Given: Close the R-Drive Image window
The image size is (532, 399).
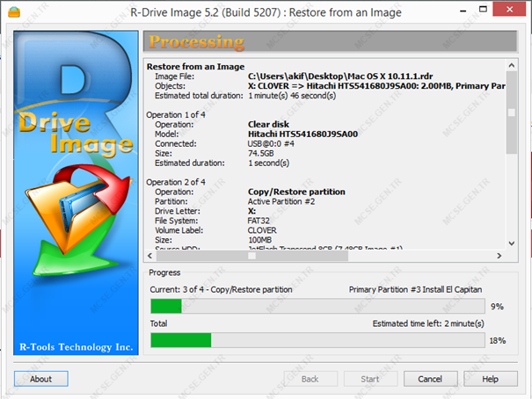Looking at the screenshot, I should tap(509, 9).
